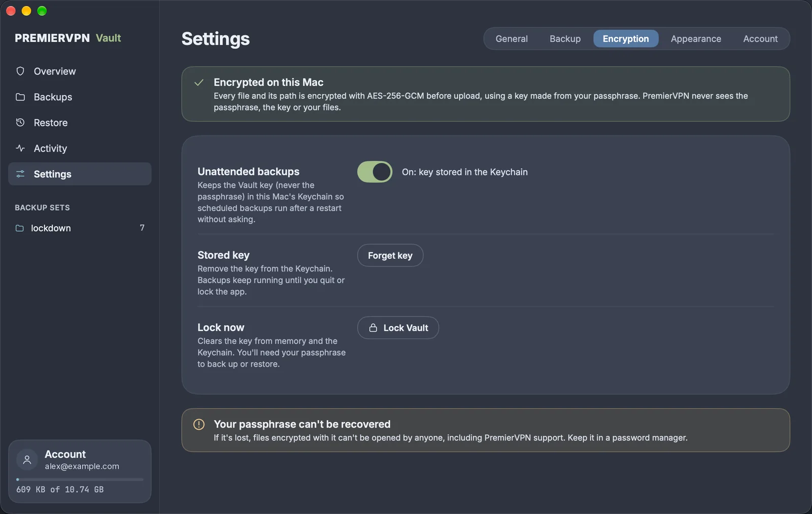This screenshot has height=514, width=812.
Task: Open Overview in the sidebar
Action: tap(80, 71)
